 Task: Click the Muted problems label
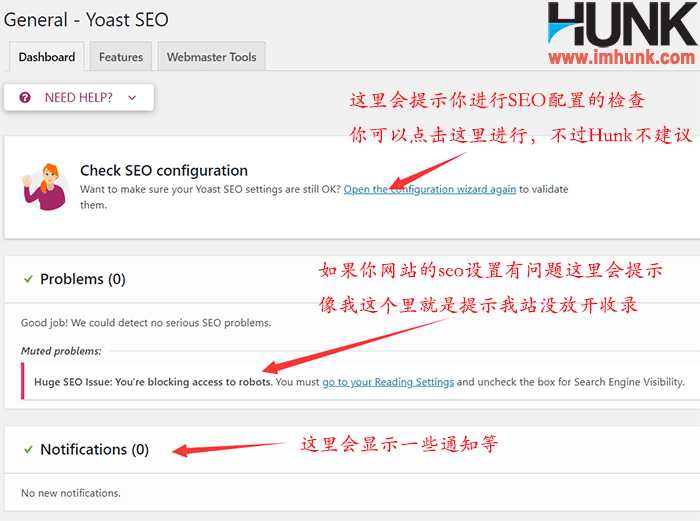[x=61, y=351]
